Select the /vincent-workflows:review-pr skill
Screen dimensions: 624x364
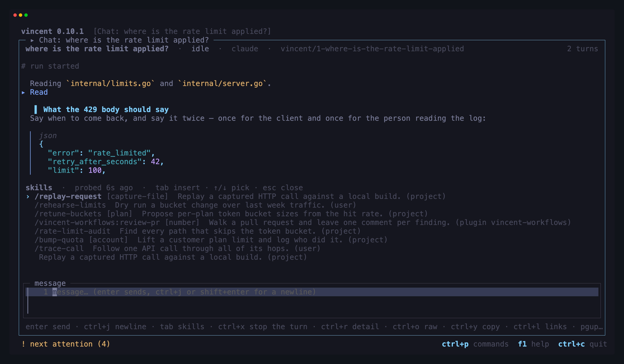[x=303, y=223]
